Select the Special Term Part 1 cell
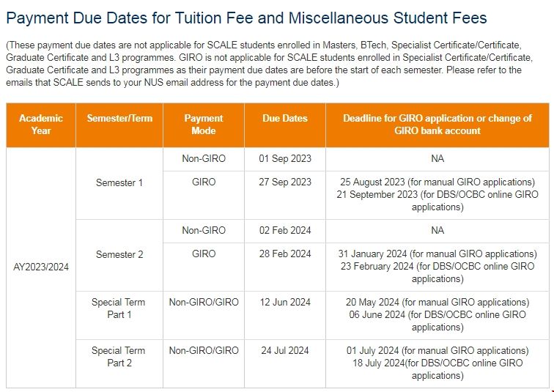The height and width of the screenshot is (392, 554). pyautogui.click(x=119, y=308)
